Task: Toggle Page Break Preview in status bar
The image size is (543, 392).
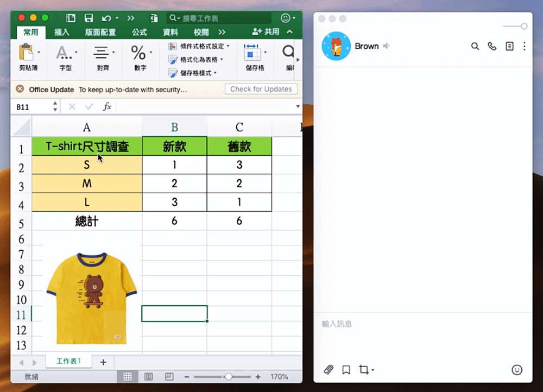Action: point(169,376)
